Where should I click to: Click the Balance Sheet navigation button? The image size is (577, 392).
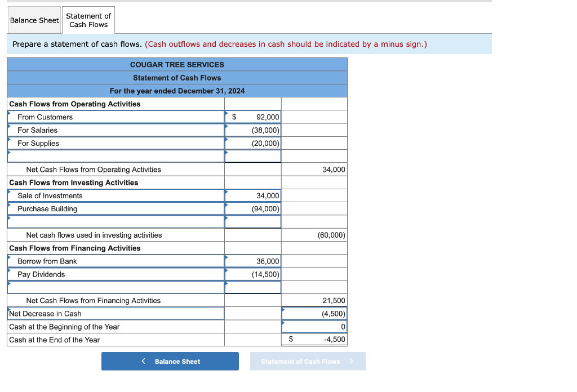(x=170, y=361)
